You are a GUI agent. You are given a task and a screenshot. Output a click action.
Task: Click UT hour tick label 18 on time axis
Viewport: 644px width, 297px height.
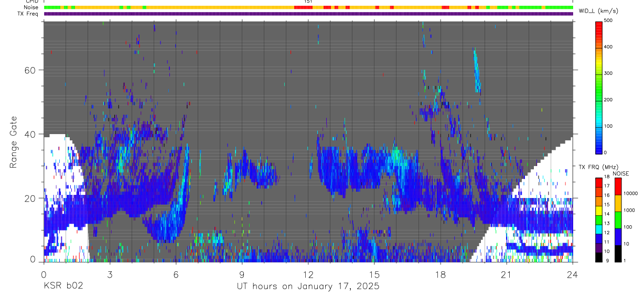(x=441, y=274)
